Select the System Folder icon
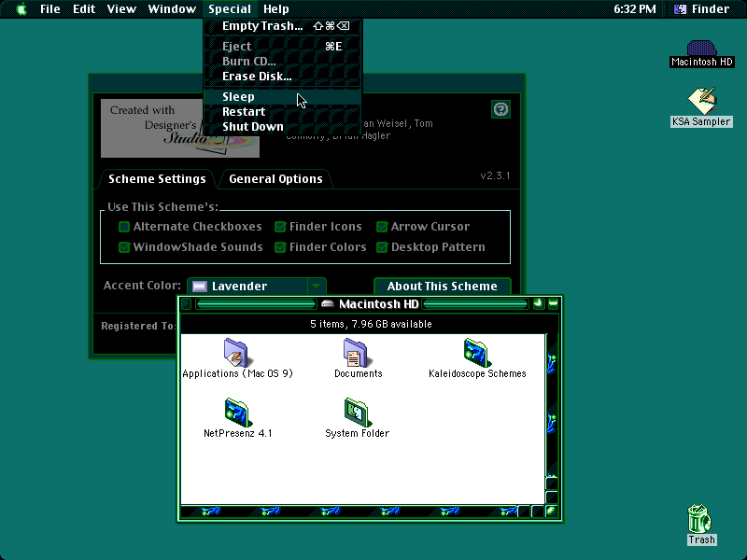The height and width of the screenshot is (560, 747). 357,412
